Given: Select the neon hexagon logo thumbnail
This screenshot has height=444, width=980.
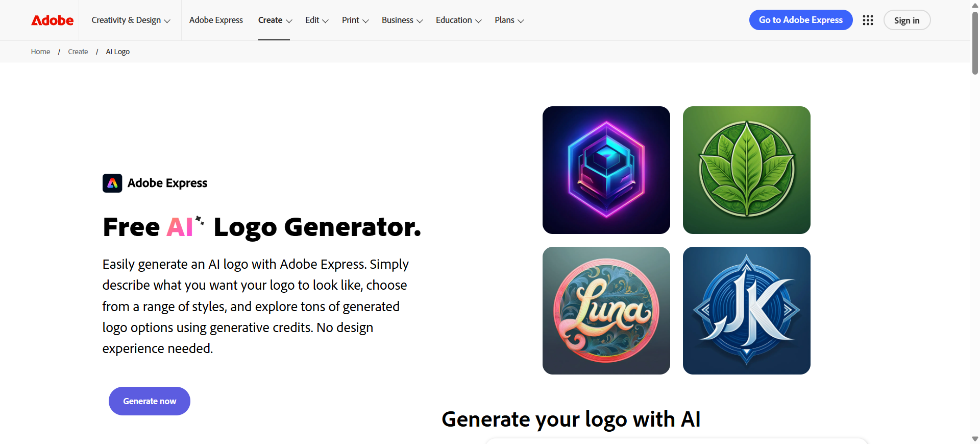Looking at the screenshot, I should [x=606, y=170].
